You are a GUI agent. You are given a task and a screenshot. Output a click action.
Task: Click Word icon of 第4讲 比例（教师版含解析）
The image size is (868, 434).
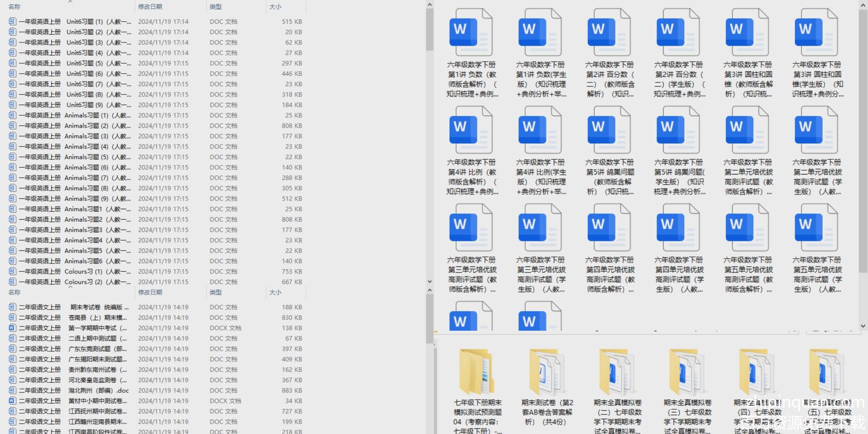pyautogui.click(x=471, y=131)
